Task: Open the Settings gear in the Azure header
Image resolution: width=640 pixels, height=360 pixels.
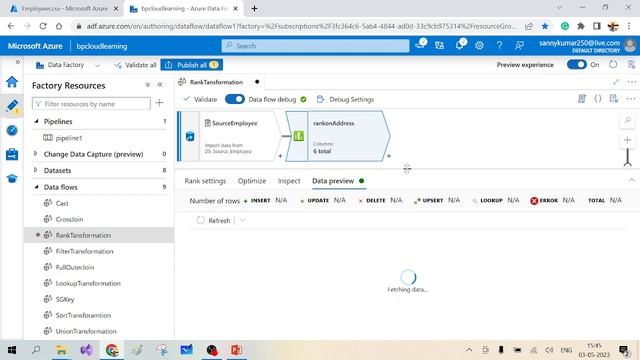Action: [x=480, y=45]
